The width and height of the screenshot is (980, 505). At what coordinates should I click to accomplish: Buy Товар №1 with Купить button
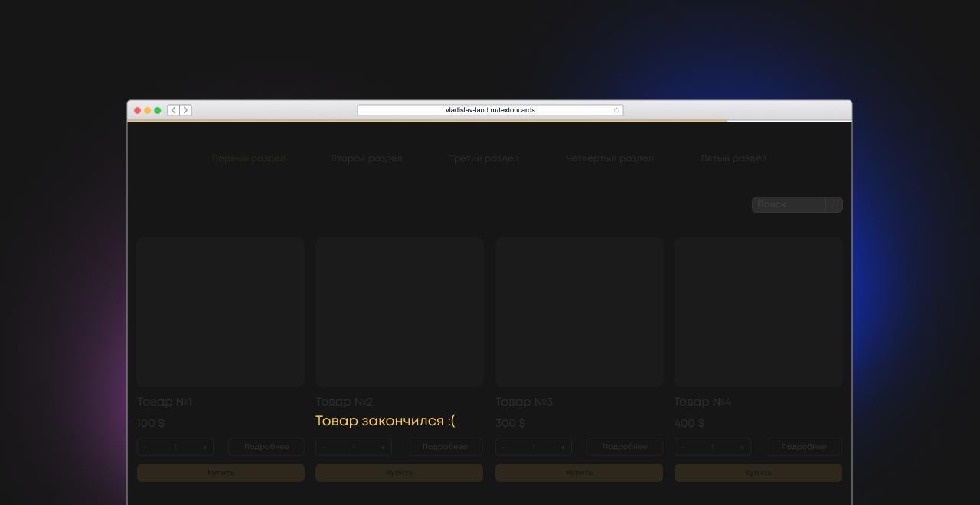[x=220, y=473]
